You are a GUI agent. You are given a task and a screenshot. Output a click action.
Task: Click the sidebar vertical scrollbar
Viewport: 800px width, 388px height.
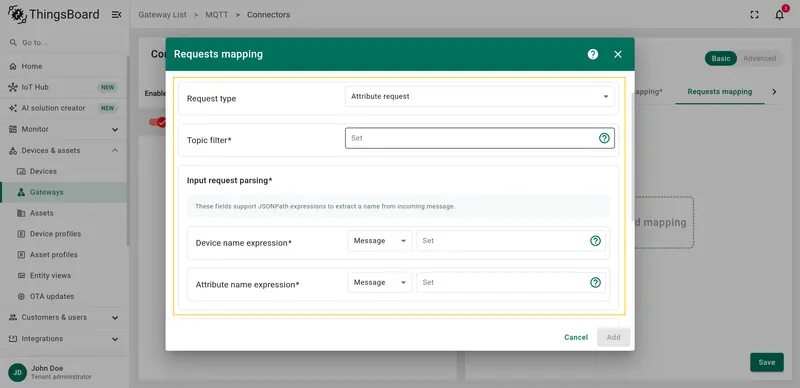coord(128,151)
